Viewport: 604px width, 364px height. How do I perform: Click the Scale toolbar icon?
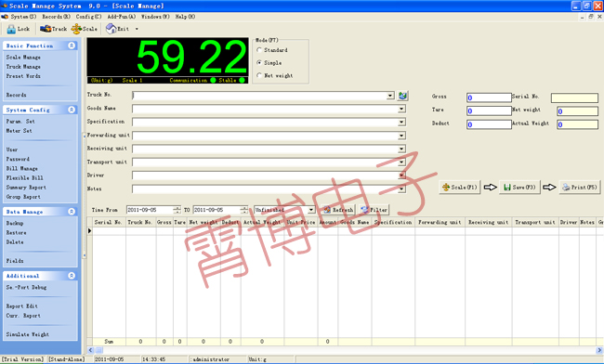point(76,29)
